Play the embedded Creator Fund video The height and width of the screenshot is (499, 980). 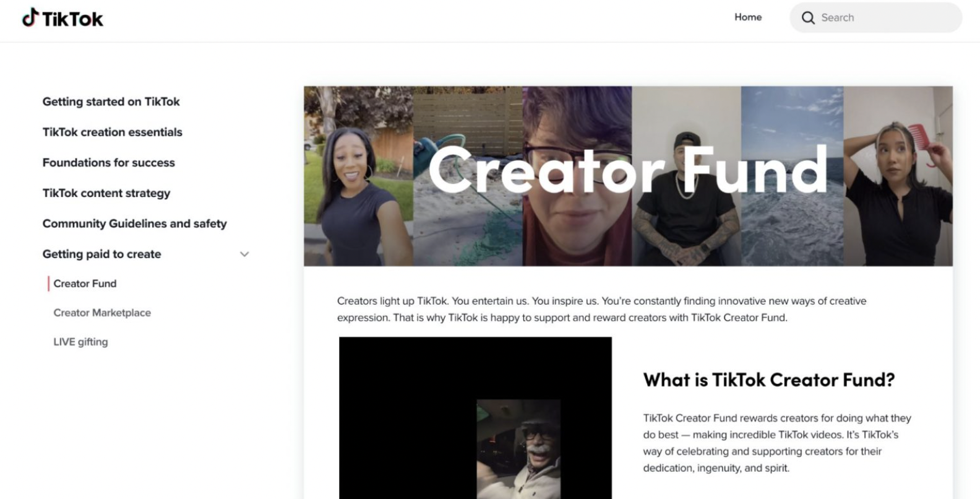coord(475,418)
